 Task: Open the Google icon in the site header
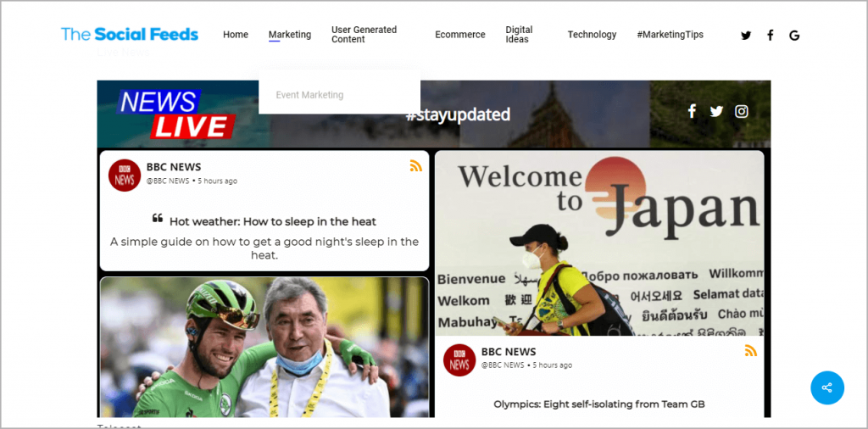point(794,36)
